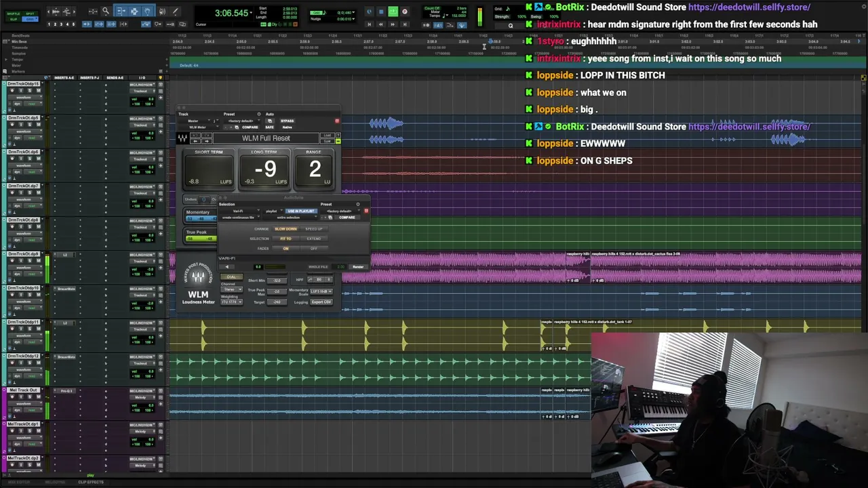Solo the DrmTrckOtdp15 track
868x488 pixels.
pos(29,91)
